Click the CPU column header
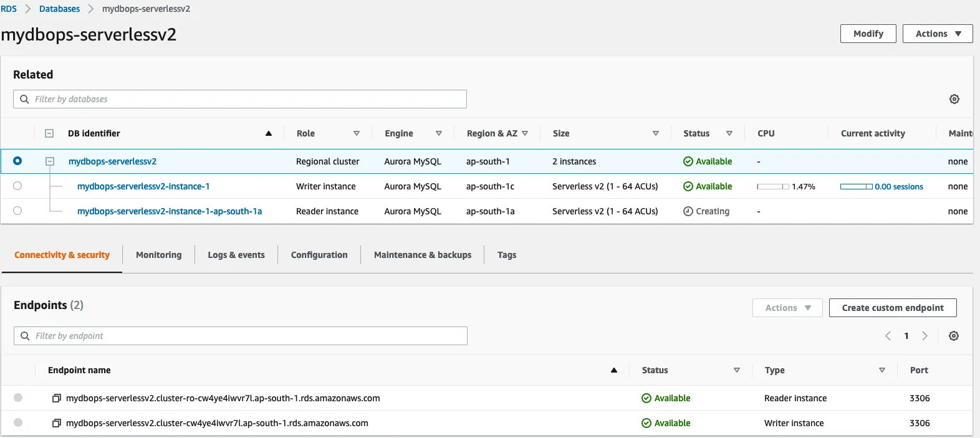The image size is (980, 438). point(766,133)
